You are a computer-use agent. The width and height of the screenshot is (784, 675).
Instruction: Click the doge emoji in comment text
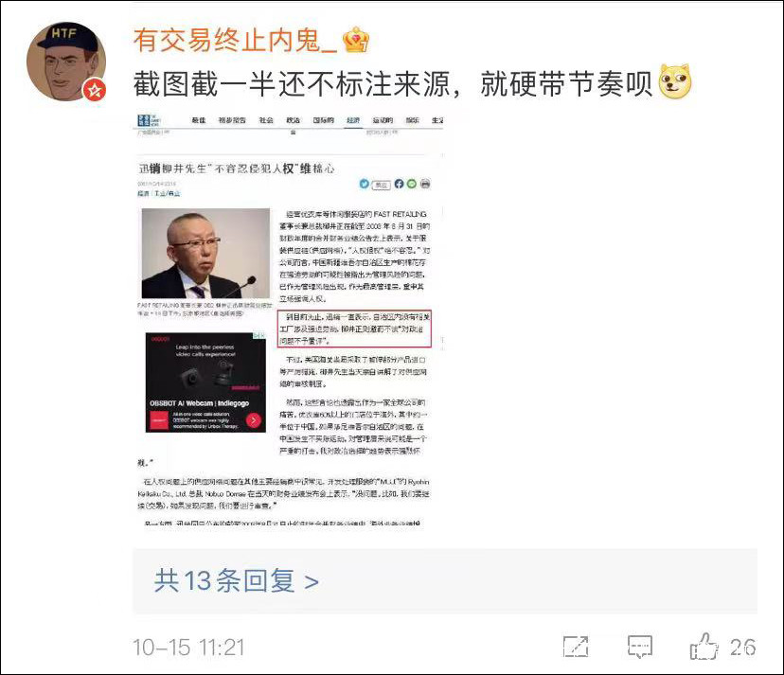675,82
